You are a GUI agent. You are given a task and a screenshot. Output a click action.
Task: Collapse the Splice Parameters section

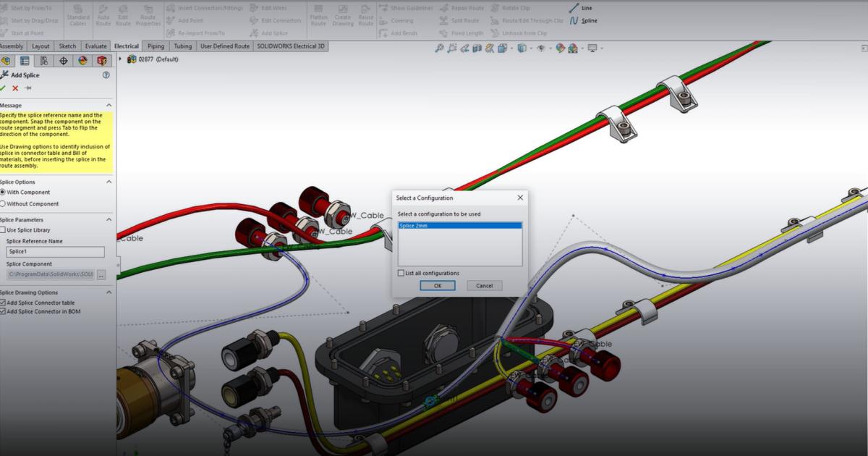tap(107, 219)
